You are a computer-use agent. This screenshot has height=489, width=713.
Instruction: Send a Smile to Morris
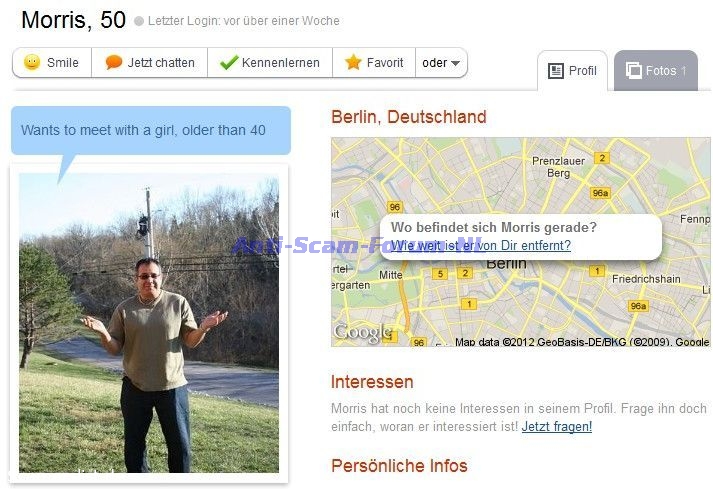[52, 62]
